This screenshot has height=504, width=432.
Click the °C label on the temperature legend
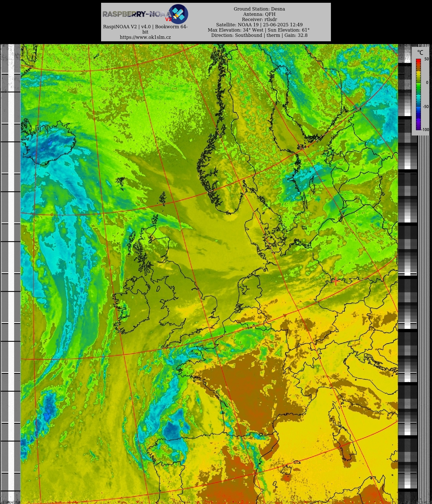pyautogui.click(x=420, y=53)
